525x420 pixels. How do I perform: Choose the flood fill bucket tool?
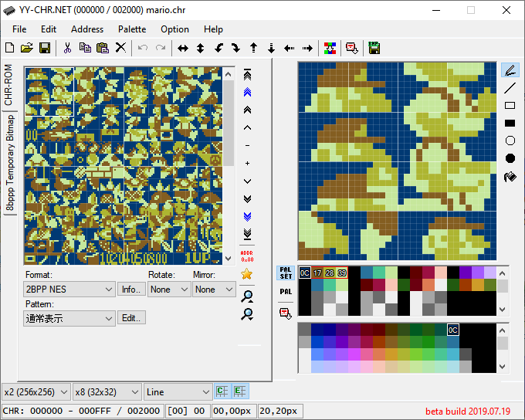[x=510, y=177]
